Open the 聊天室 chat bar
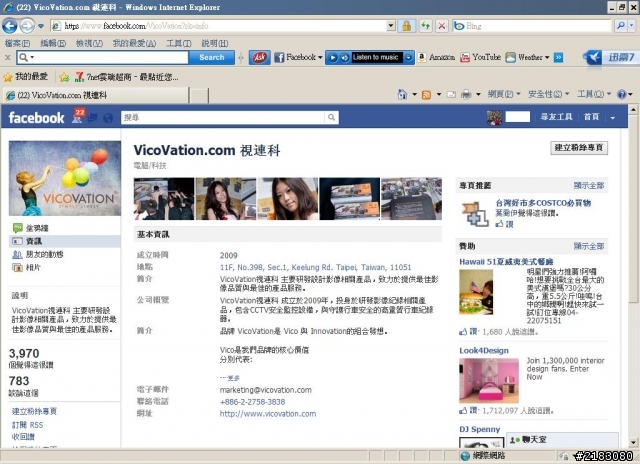 pyautogui.click(x=562, y=440)
